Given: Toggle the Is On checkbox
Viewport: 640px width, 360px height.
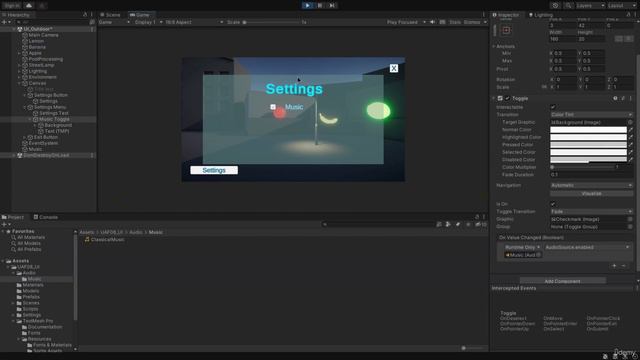Looking at the screenshot, I should coord(553,204).
